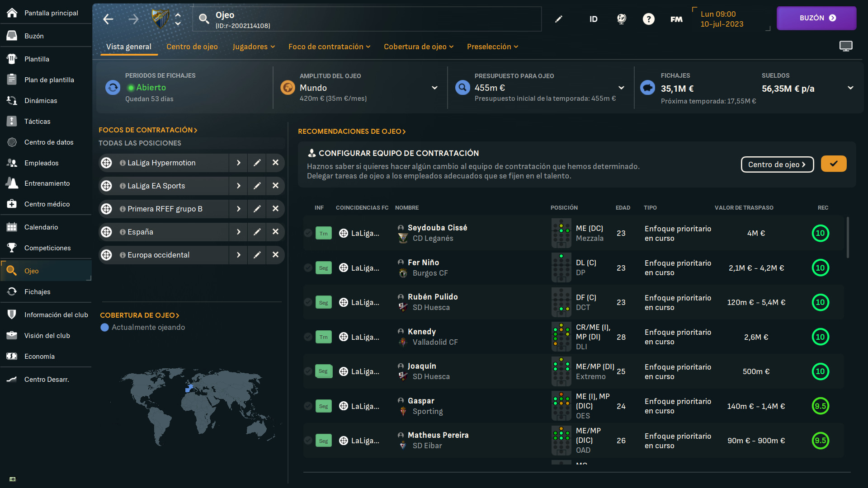Open the globe world icon in top bar

[x=622, y=19]
